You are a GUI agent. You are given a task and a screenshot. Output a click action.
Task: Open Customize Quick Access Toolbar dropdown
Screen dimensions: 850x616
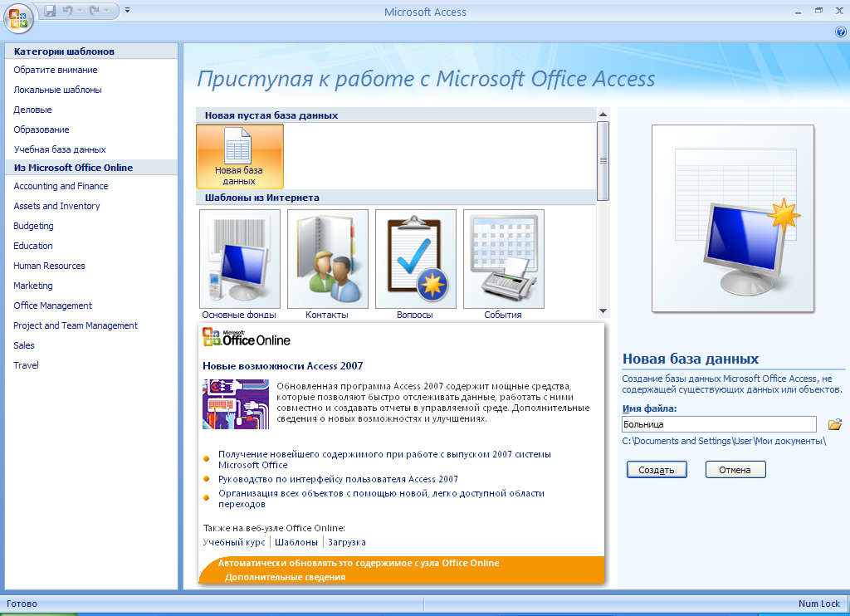tap(127, 10)
